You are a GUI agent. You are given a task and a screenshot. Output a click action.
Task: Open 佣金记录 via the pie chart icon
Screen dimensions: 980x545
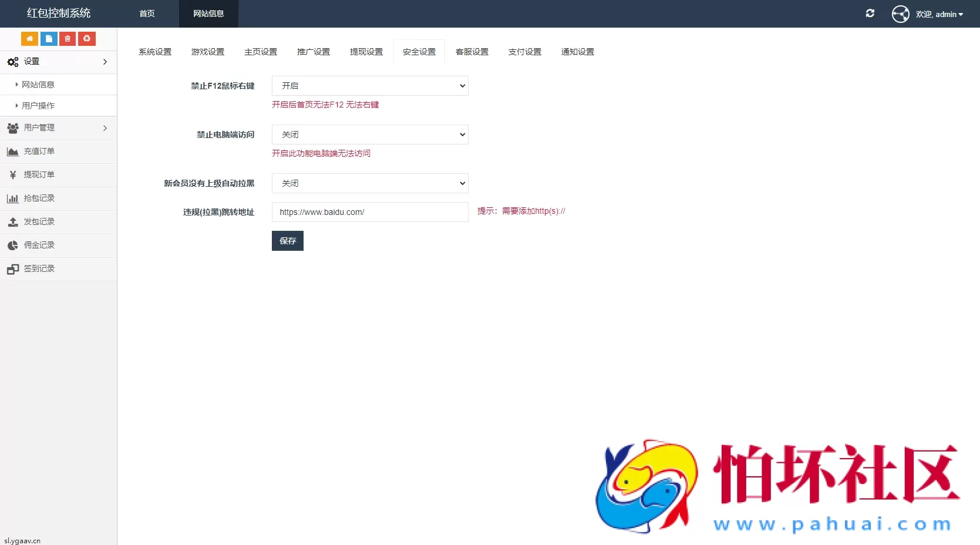coord(12,245)
